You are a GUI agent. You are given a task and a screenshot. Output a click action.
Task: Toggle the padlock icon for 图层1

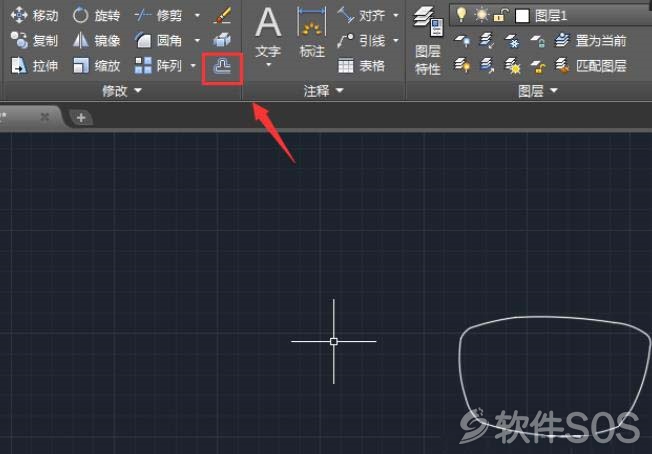501,16
